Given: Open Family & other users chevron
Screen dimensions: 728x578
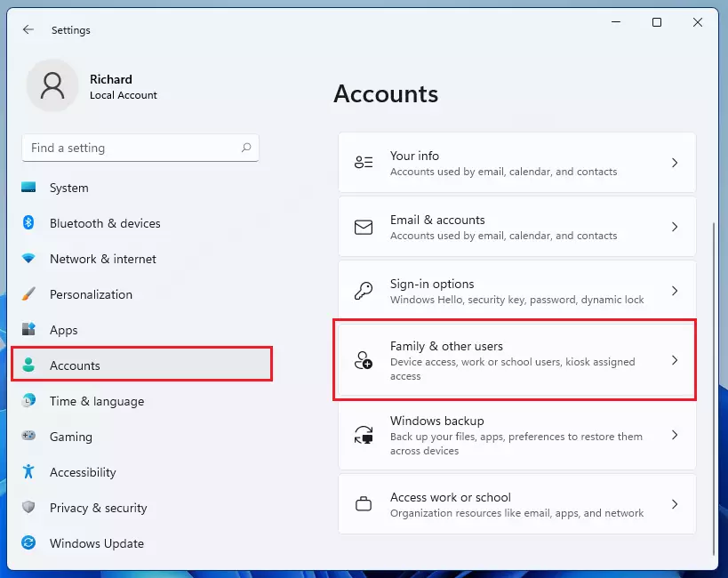Looking at the screenshot, I should coord(675,360).
